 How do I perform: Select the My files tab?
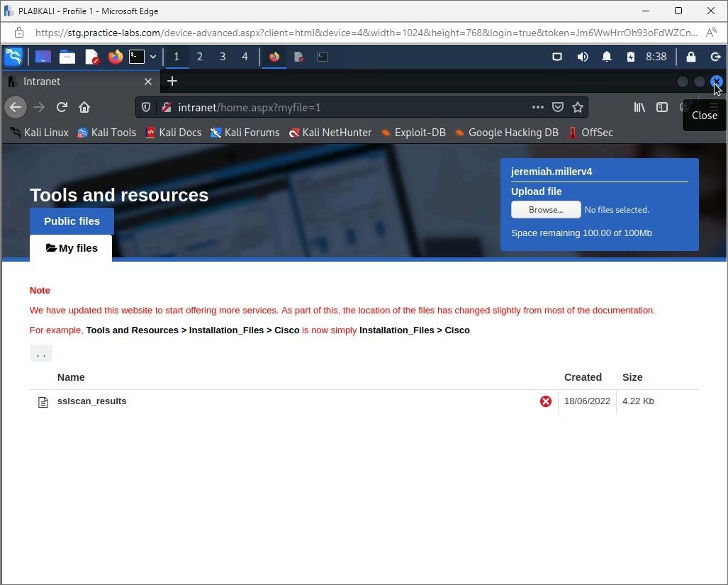pos(71,248)
